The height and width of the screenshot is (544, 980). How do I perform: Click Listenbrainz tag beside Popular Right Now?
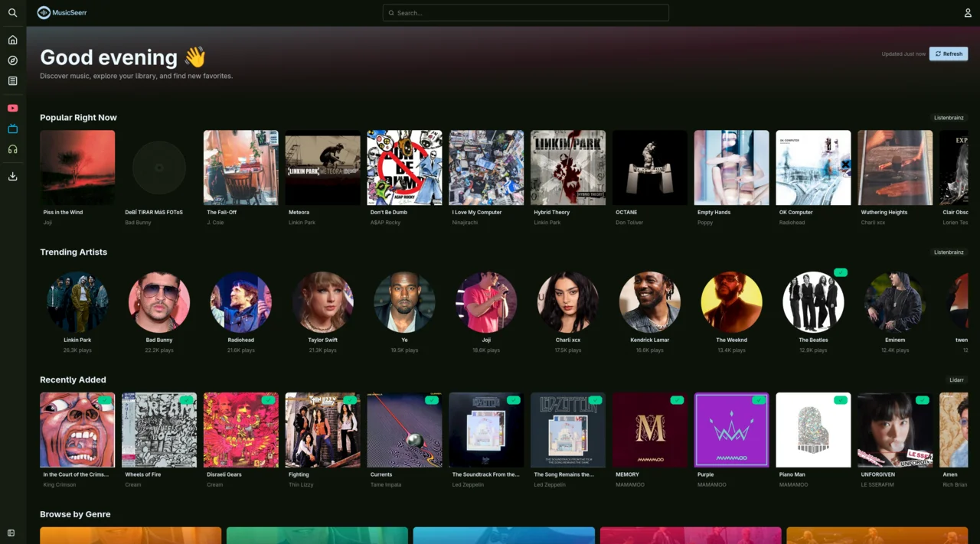coord(949,118)
